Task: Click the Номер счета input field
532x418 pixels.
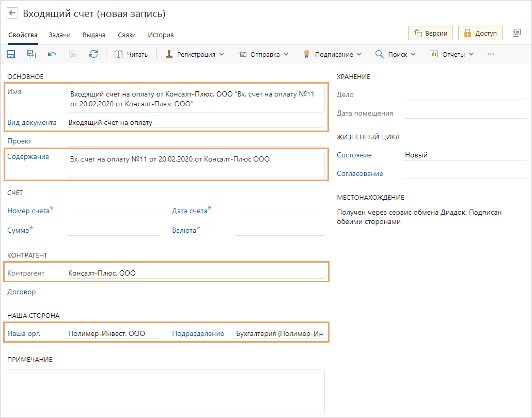Action: pos(114,211)
